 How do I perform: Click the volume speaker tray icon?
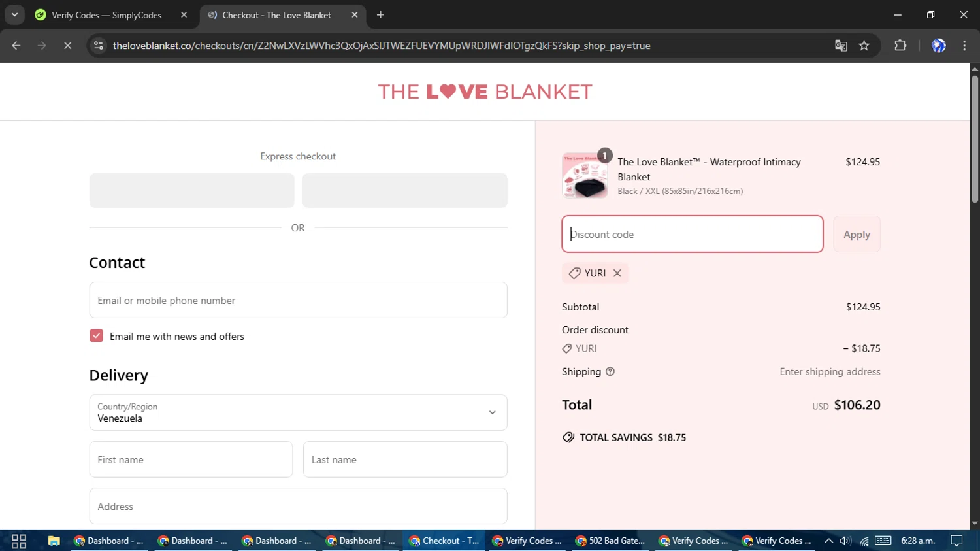pos(845,541)
